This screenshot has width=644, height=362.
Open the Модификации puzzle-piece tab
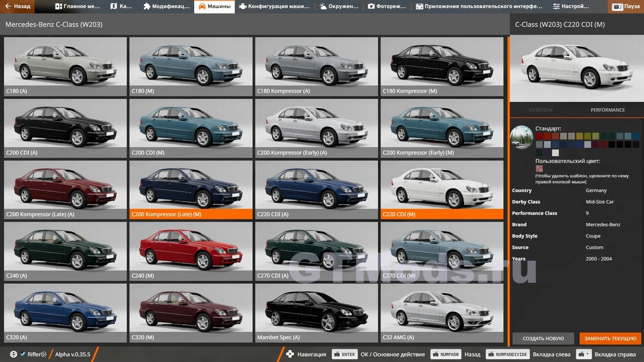(x=166, y=7)
